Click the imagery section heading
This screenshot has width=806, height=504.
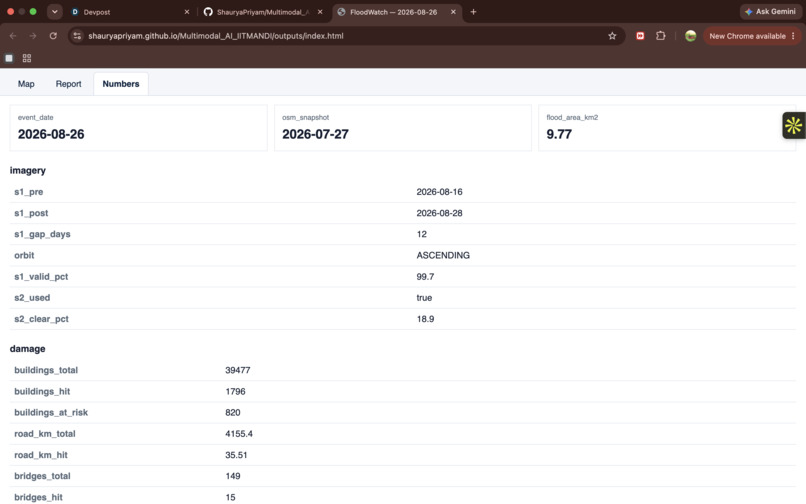[28, 170]
